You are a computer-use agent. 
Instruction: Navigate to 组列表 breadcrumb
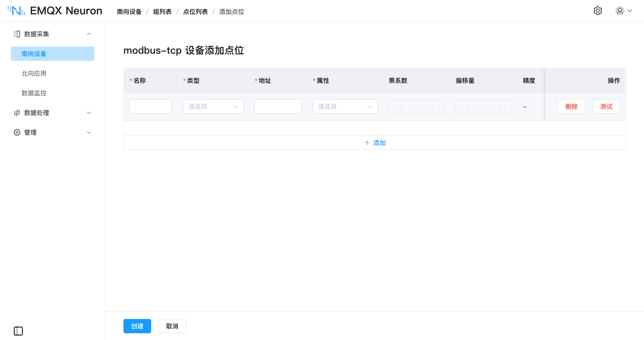tap(162, 12)
